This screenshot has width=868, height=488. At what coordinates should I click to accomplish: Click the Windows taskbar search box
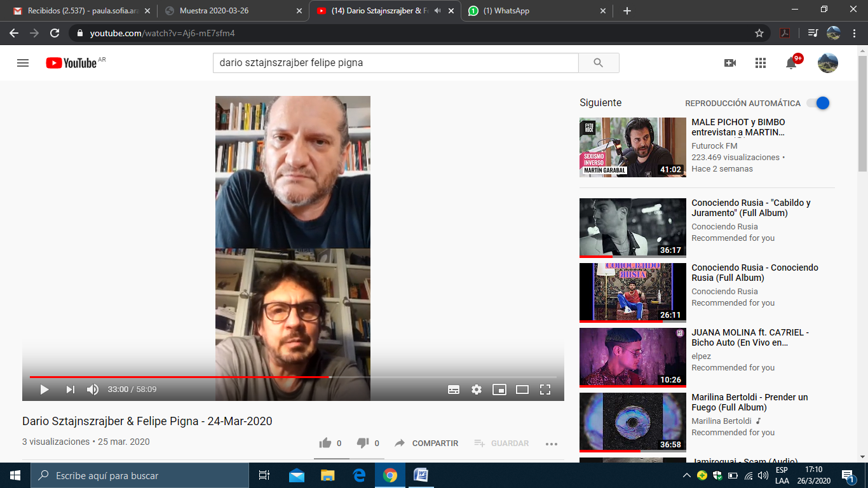(x=140, y=475)
